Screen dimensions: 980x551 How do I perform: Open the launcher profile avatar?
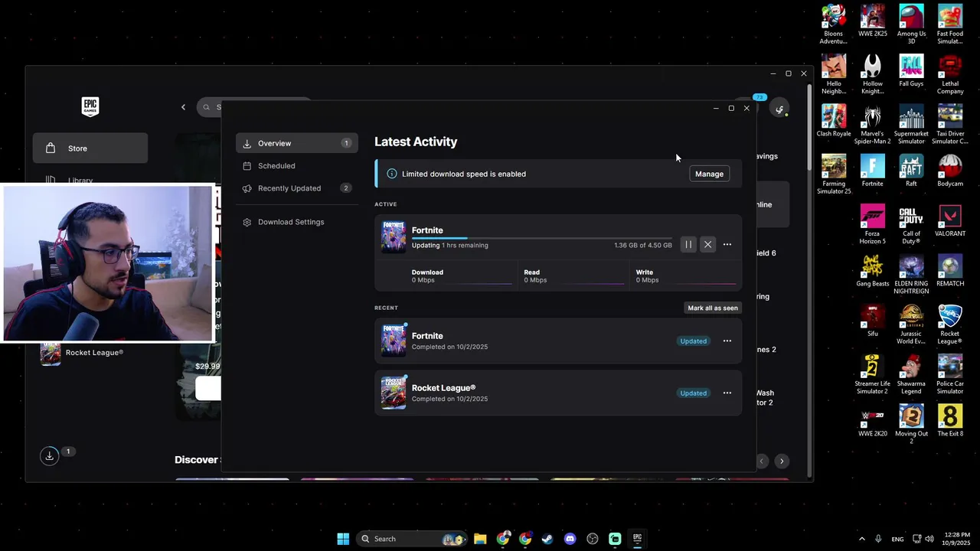[x=779, y=109]
